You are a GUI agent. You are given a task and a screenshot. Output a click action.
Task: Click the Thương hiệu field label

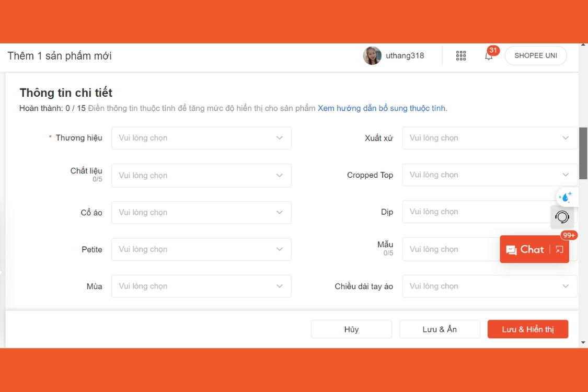(x=79, y=138)
